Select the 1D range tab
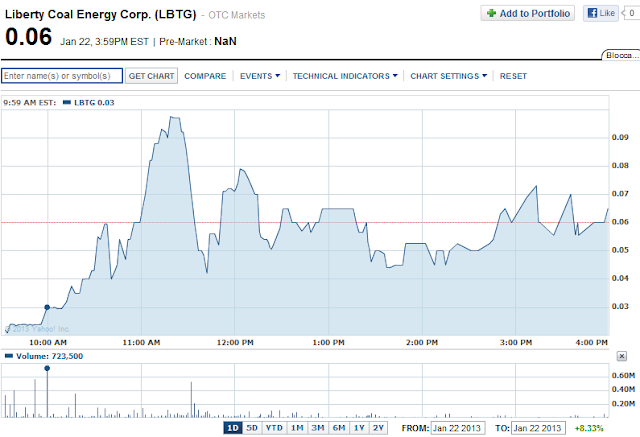 click(233, 428)
